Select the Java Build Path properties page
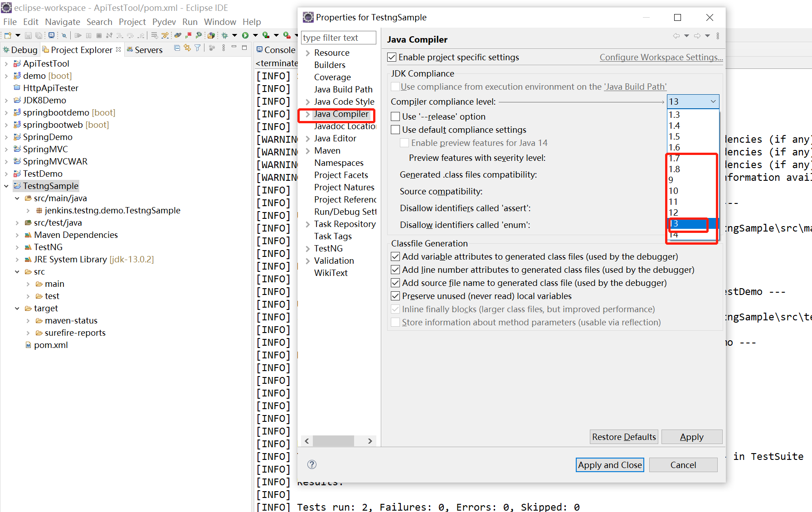 (x=343, y=90)
